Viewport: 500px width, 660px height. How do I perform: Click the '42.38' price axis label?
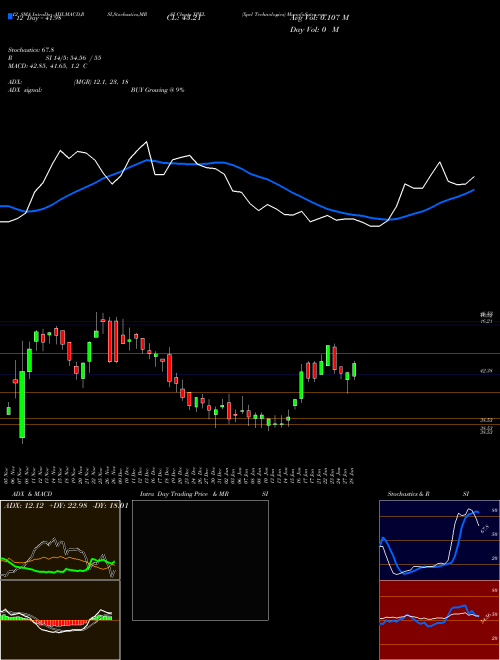487,371
